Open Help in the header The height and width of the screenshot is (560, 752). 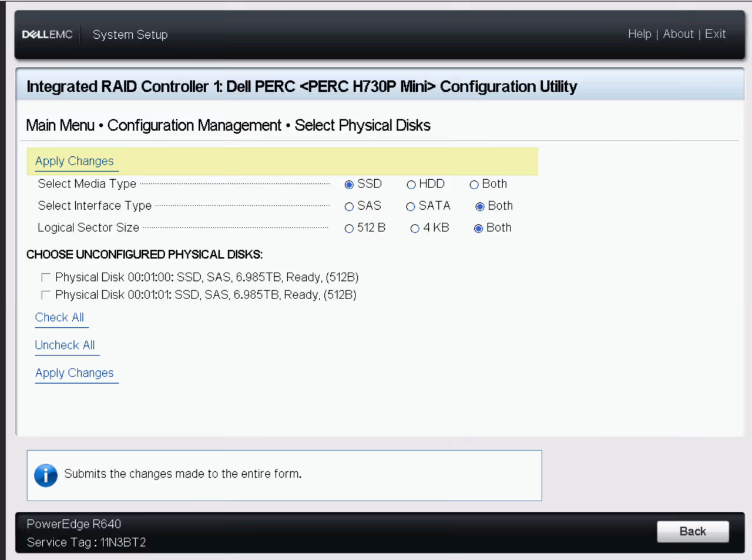pos(640,34)
